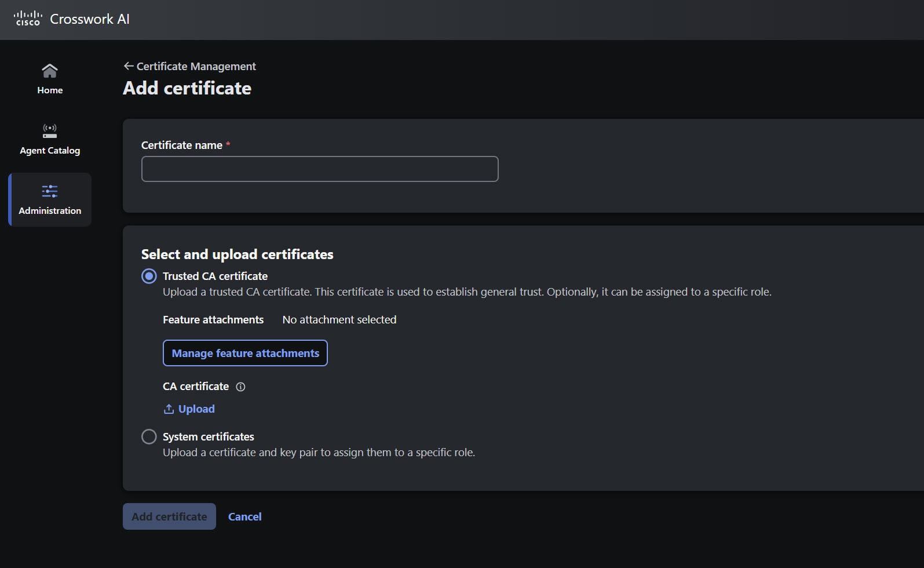This screenshot has height=568, width=924.
Task: Click the Administration label in sidebar
Action: (x=50, y=210)
